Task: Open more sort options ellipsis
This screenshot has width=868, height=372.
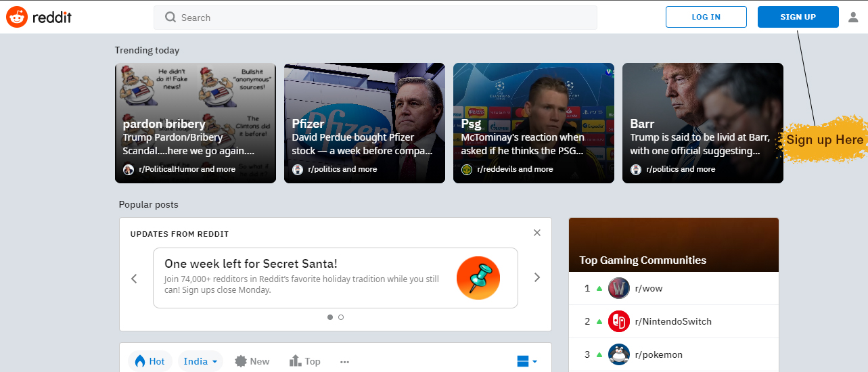Action: click(x=345, y=362)
